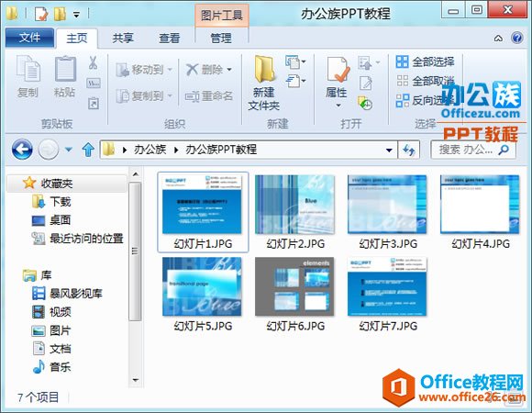Open ribbon Help question mark

tap(517, 38)
